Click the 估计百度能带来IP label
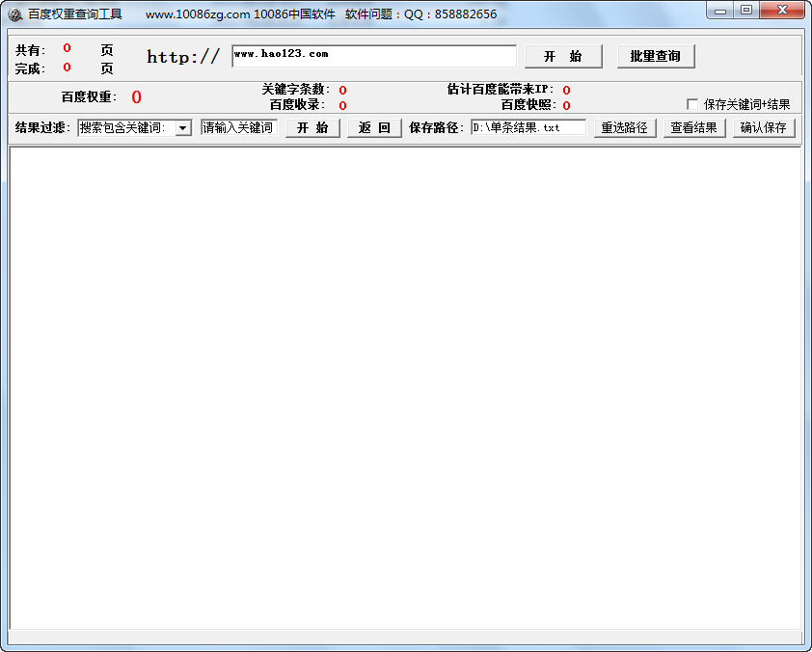The width and height of the screenshot is (812, 652). point(501,89)
